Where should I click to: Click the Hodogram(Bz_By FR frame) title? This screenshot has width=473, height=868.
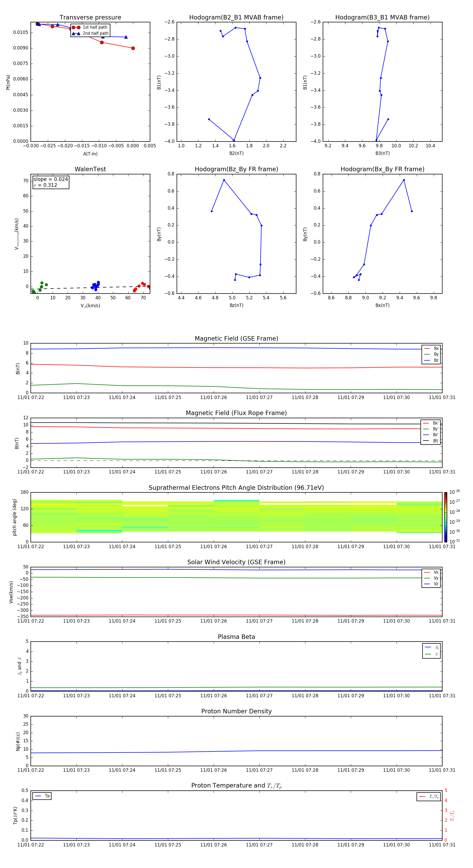[x=236, y=169]
